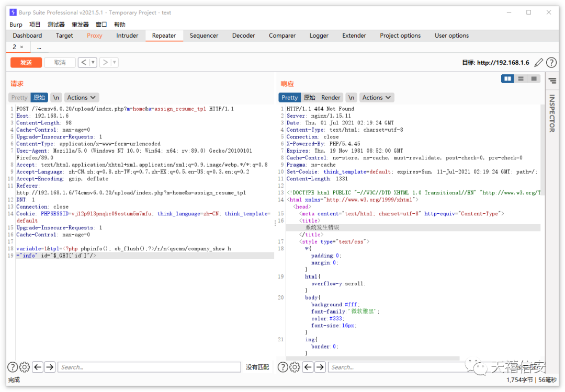Open response Actions dropdown
Screen dimensions: 565x392
click(x=377, y=98)
